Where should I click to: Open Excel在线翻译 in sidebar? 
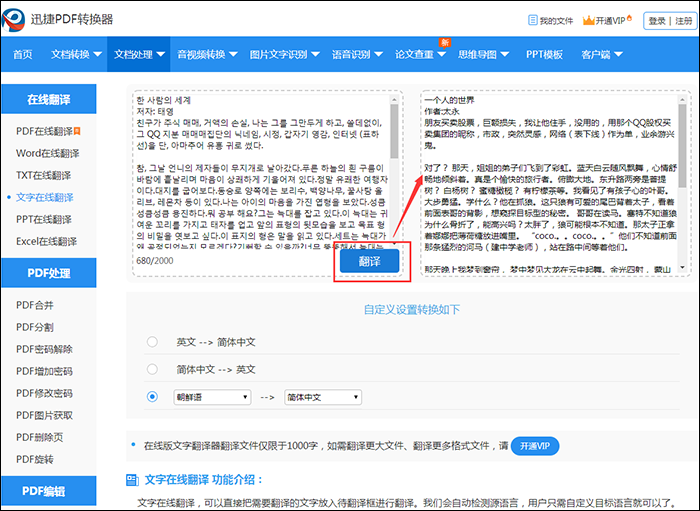point(46,241)
